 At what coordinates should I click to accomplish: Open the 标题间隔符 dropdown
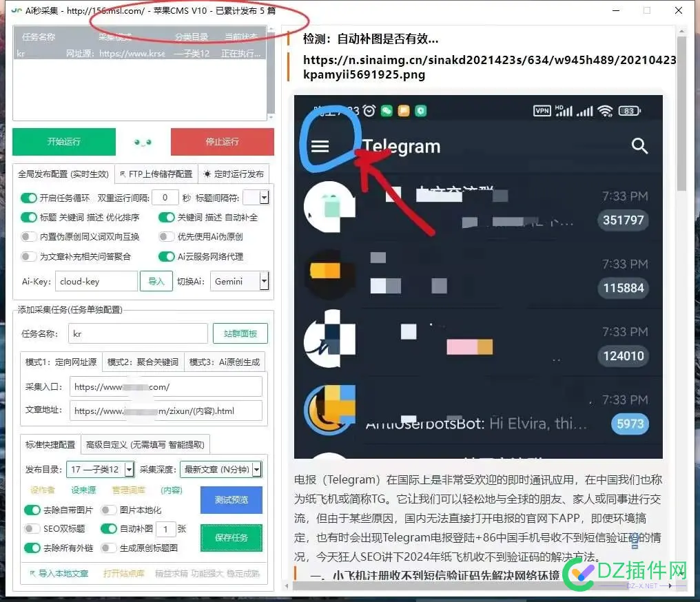262,197
